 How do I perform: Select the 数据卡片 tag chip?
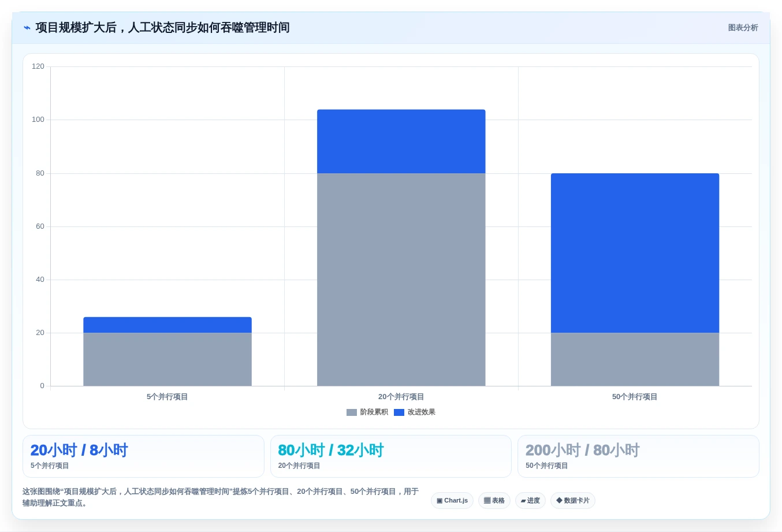573,501
